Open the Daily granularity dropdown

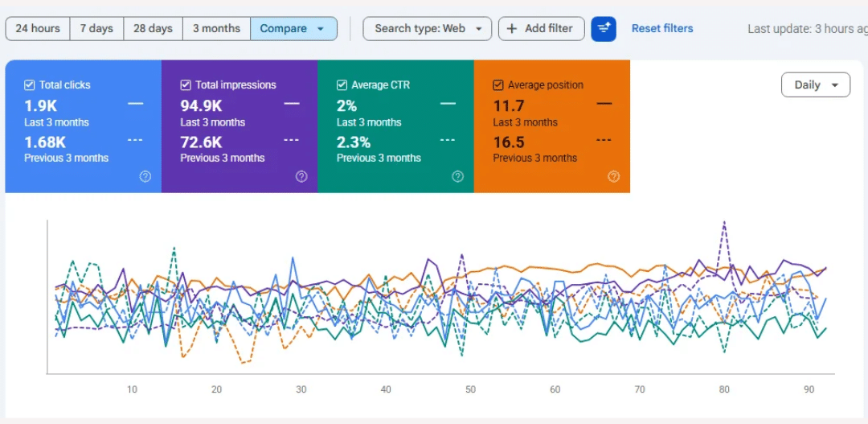[x=816, y=84]
